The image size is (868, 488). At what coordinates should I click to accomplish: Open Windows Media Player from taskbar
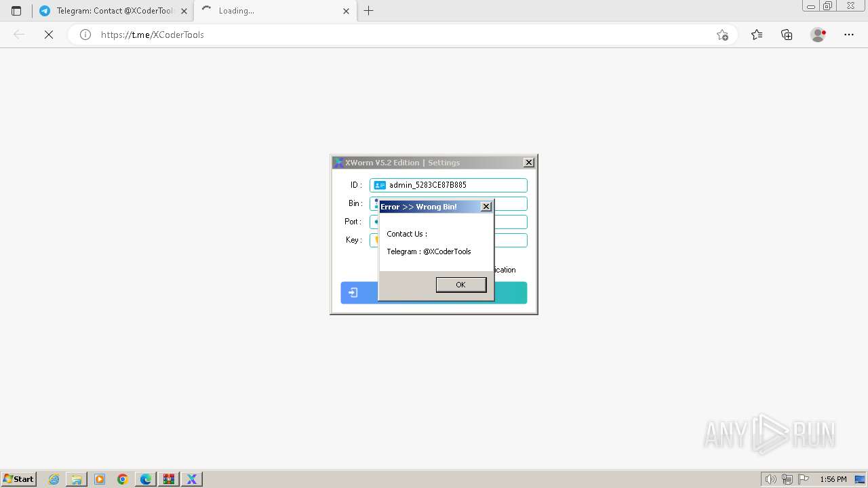pos(100,479)
